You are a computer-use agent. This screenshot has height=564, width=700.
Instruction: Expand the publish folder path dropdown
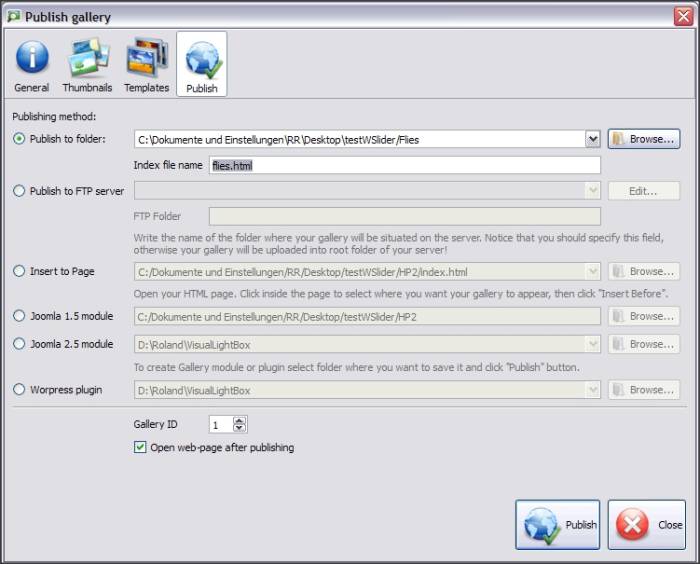[x=592, y=139]
